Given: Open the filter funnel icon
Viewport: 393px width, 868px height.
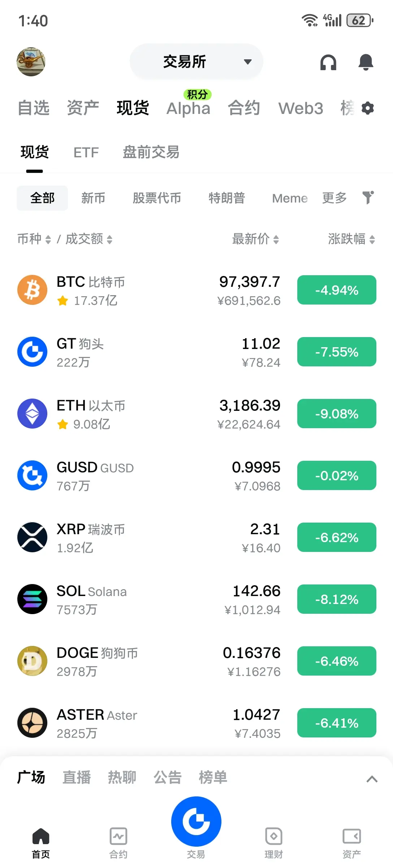Looking at the screenshot, I should tap(368, 197).
